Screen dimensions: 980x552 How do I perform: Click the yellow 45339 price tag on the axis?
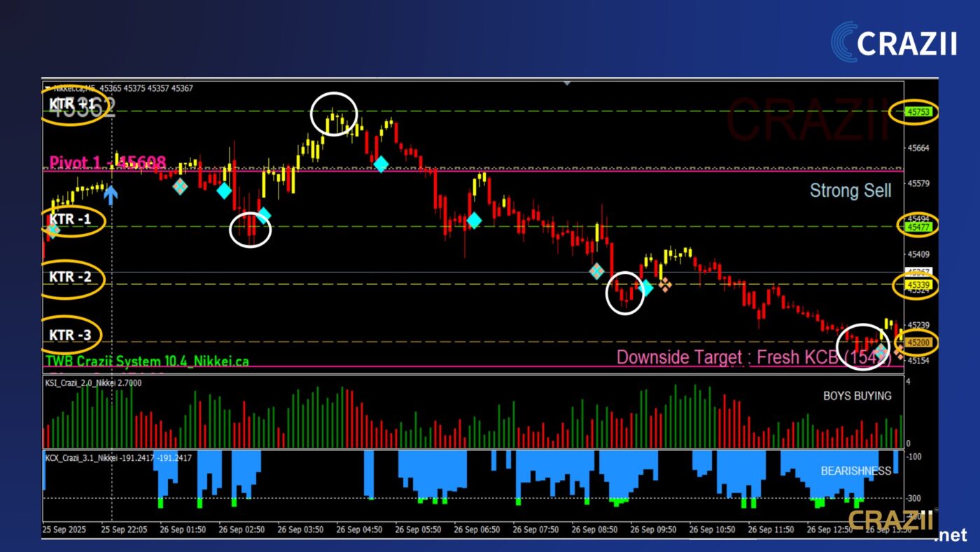(916, 285)
